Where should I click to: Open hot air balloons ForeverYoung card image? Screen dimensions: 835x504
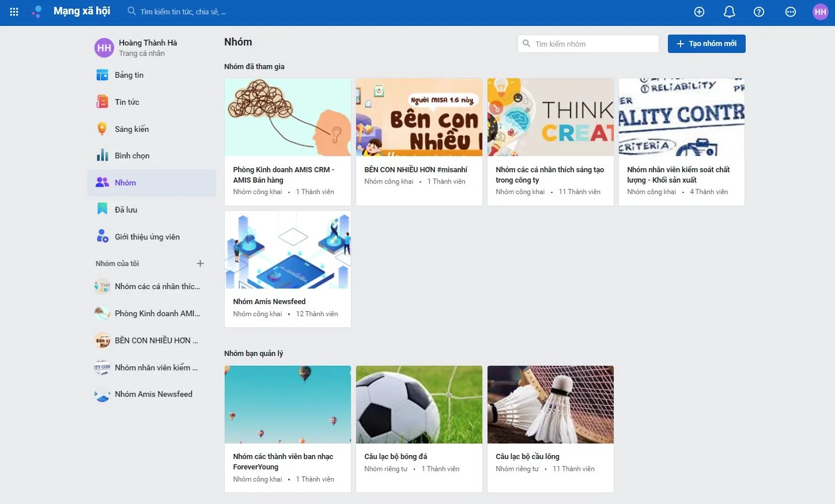tap(288, 404)
